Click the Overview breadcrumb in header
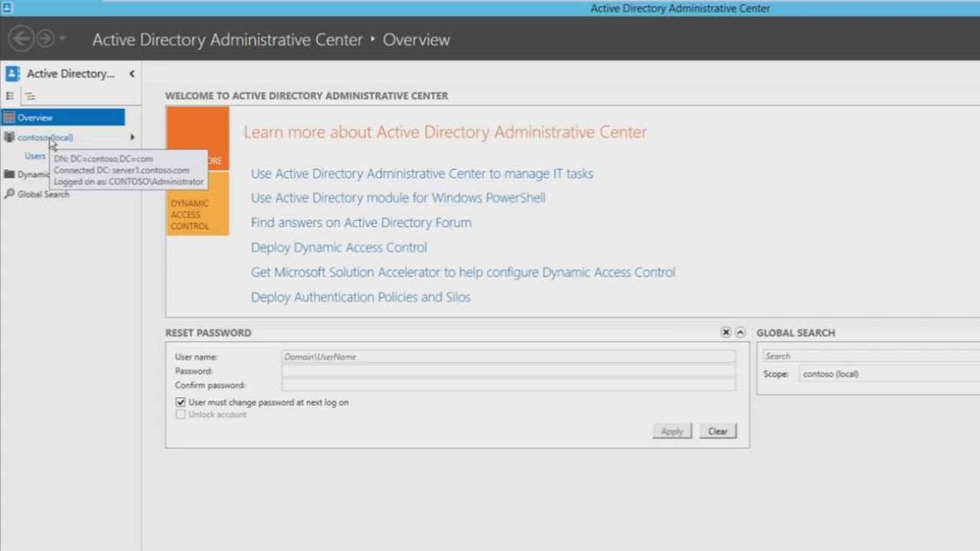Viewport: 980px width, 551px height. [x=416, y=40]
